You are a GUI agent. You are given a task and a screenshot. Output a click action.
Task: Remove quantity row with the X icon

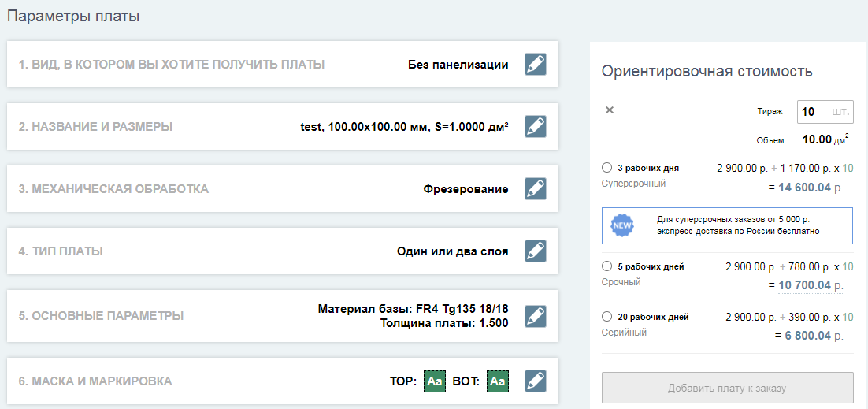coord(610,110)
